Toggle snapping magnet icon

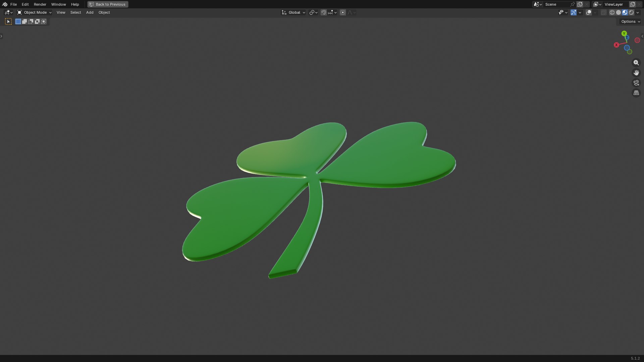[x=324, y=12]
